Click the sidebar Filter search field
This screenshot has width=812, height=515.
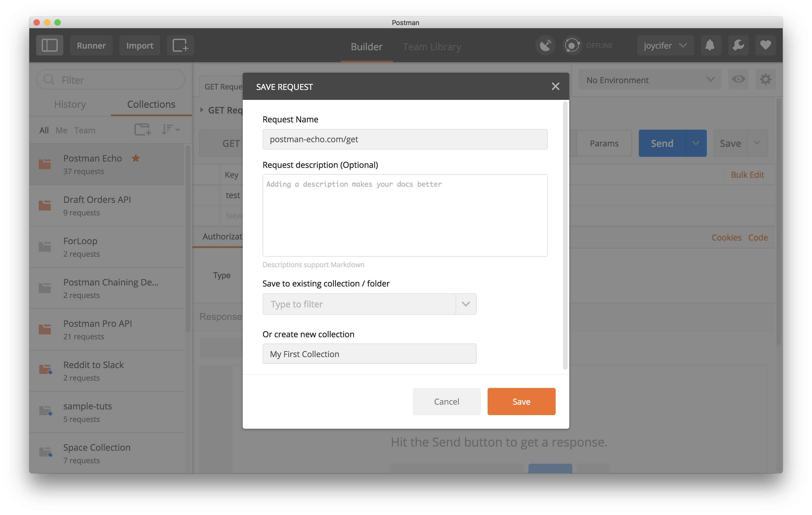(x=111, y=79)
